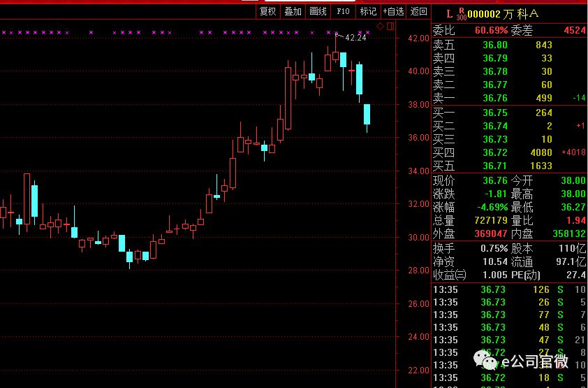This screenshot has width=588, height=388.
Task: Click the 卖五 row at 36.80
Action: point(509,45)
